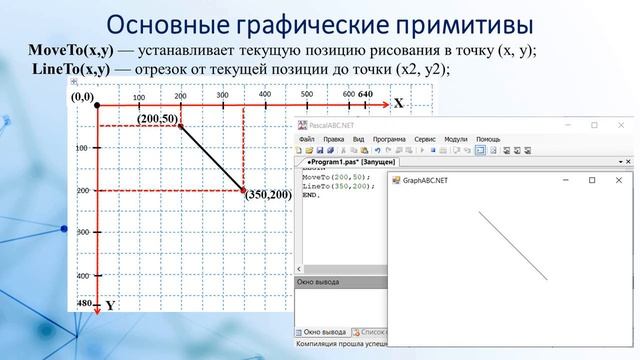
Task: Open the Файл menu
Action: [x=307, y=139]
